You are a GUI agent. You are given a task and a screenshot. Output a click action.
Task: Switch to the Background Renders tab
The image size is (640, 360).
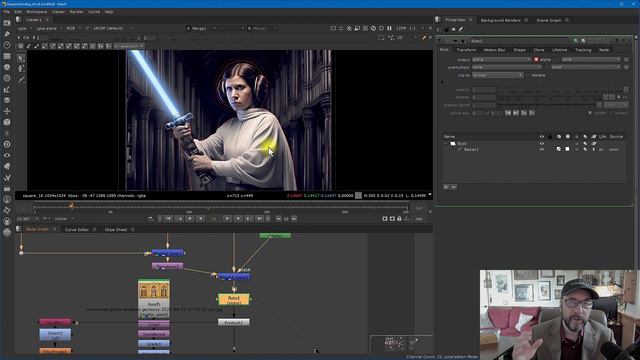click(500, 20)
